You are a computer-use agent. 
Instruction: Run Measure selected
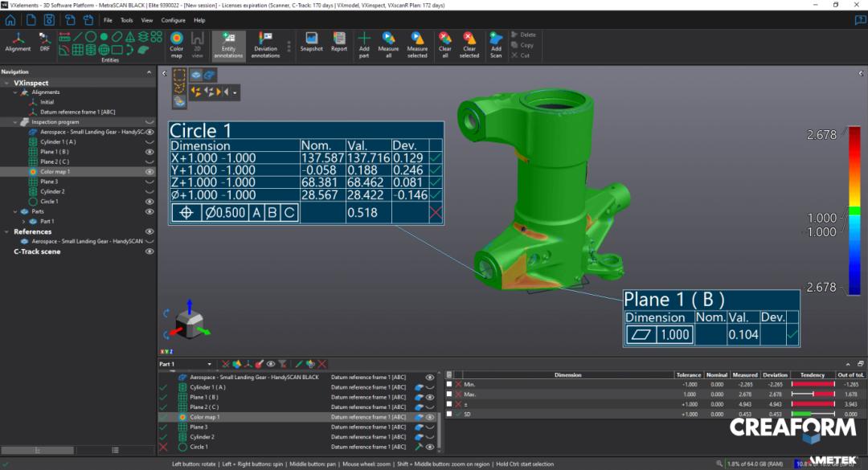pyautogui.click(x=417, y=45)
